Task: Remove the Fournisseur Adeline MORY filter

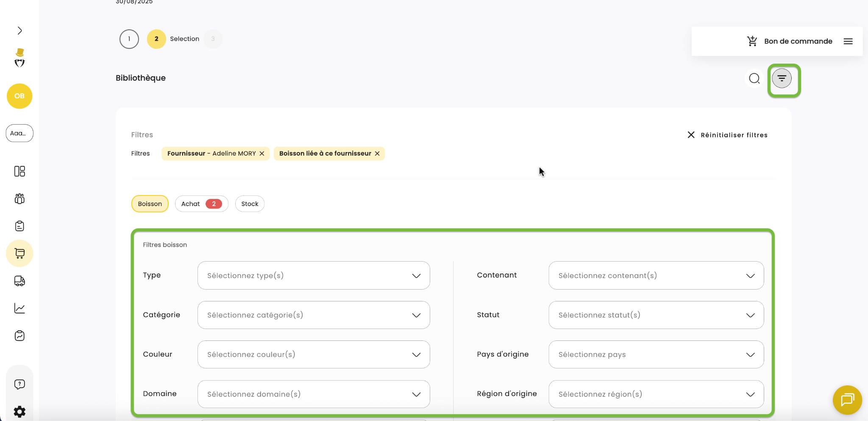Action: (x=262, y=153)
